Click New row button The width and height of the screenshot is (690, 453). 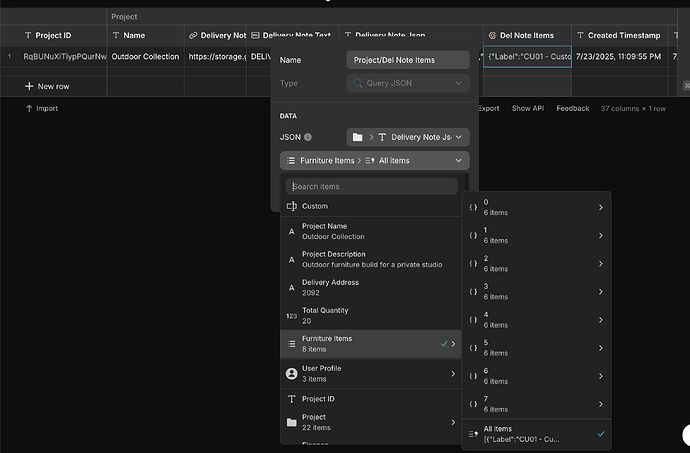click(x=47, y=86)
